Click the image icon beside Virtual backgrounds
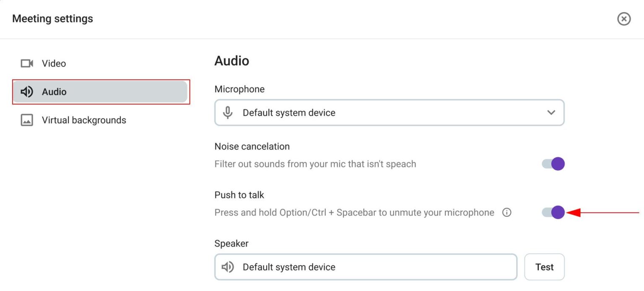This screenshot has width=644, height=291. [x=26, y=120]
